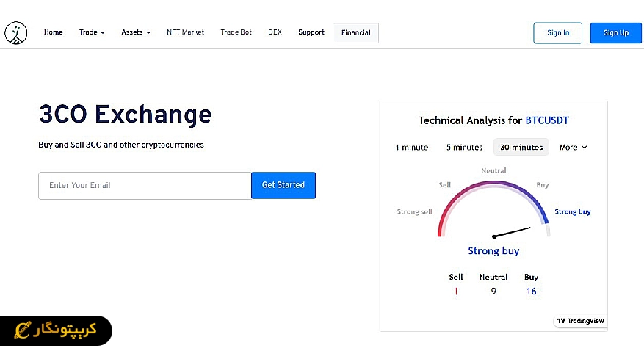The image size is (644, 362).
Task: Click the 3CO leaf logo icon
Action: click(x=15, y=33)
